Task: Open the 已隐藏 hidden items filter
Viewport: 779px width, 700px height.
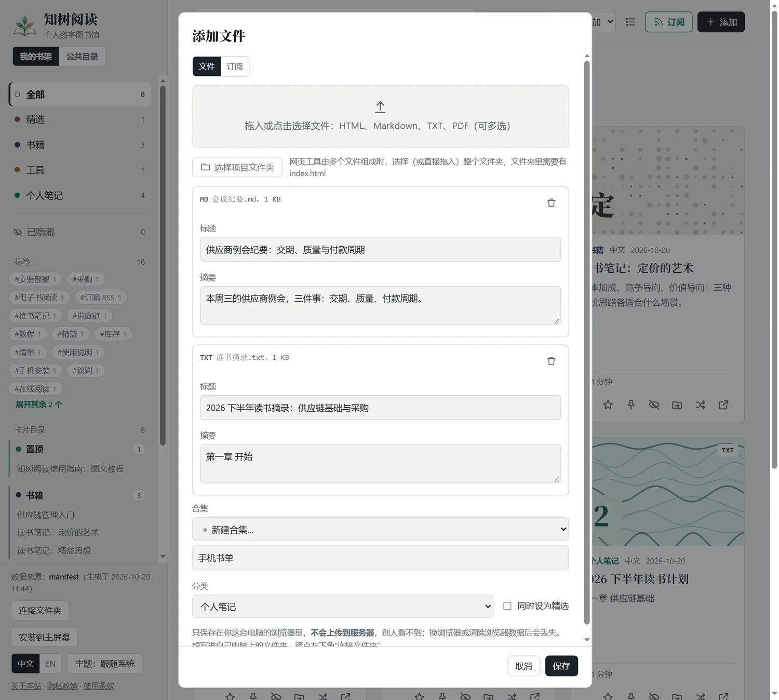Action: click(x=80, y=232)
